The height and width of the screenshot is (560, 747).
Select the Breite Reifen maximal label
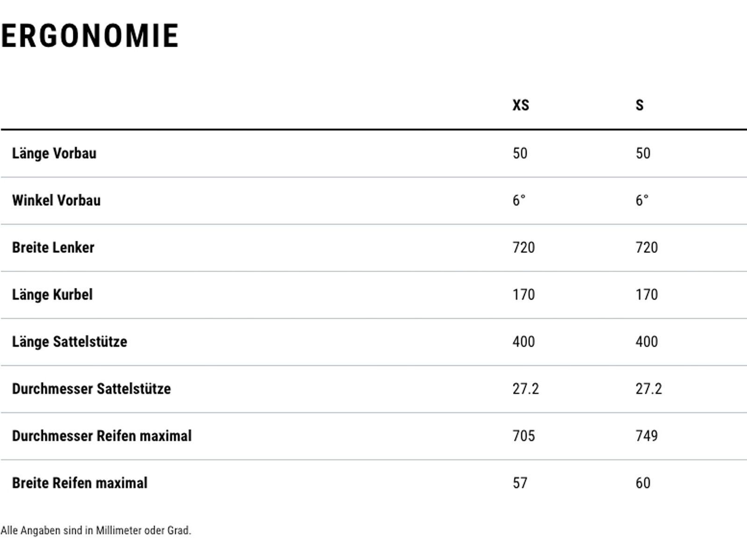[x=80, y=483]
